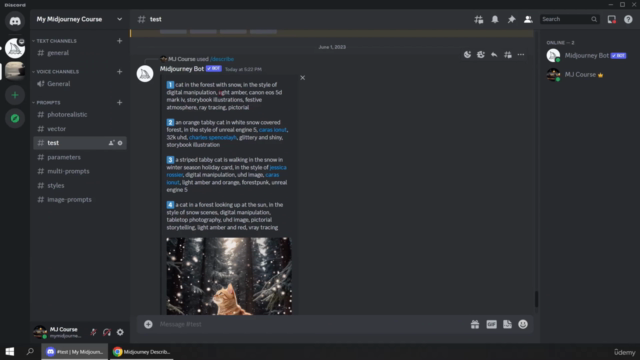
Task: Open MJ Course user profile panel
Action: (x=58, y=332)
